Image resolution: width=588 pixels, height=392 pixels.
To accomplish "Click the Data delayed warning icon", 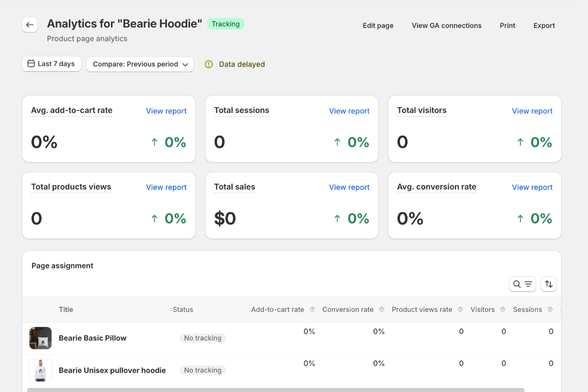I will 209,65.
